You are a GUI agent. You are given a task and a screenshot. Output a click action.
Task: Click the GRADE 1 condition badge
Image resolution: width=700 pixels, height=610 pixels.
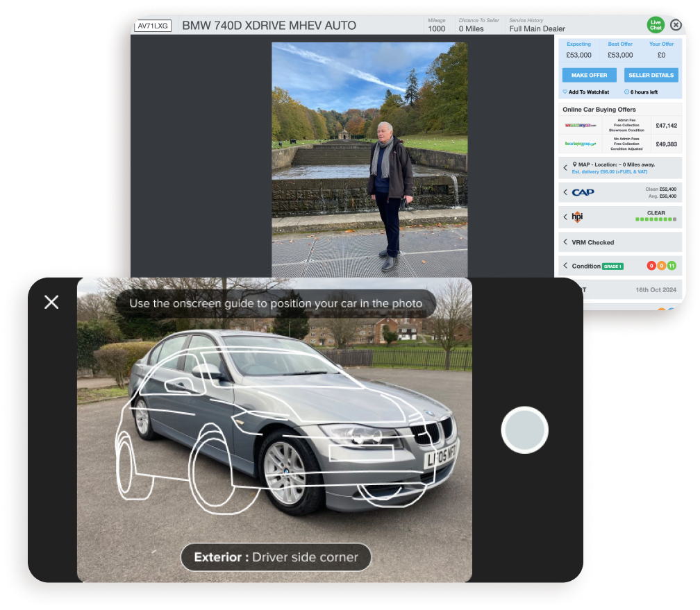[612, 266]
